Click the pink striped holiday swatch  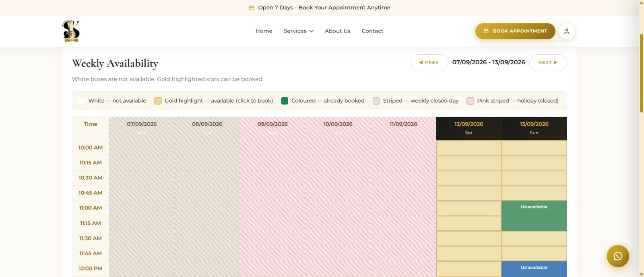click(470, 101)
